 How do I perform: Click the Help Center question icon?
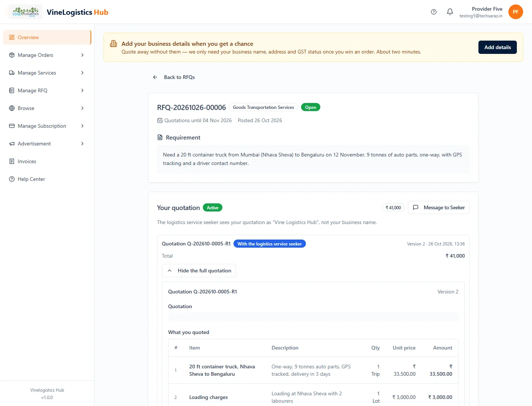click(12, 179)
